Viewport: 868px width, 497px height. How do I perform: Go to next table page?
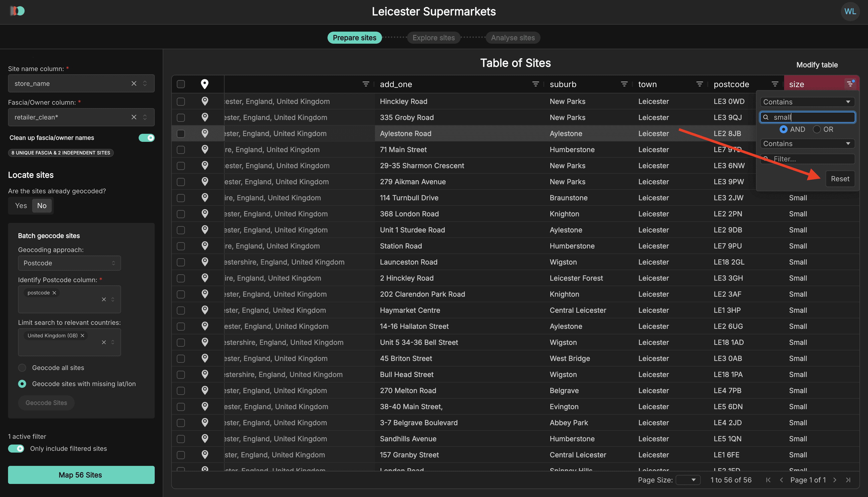(x=835, y=480)
